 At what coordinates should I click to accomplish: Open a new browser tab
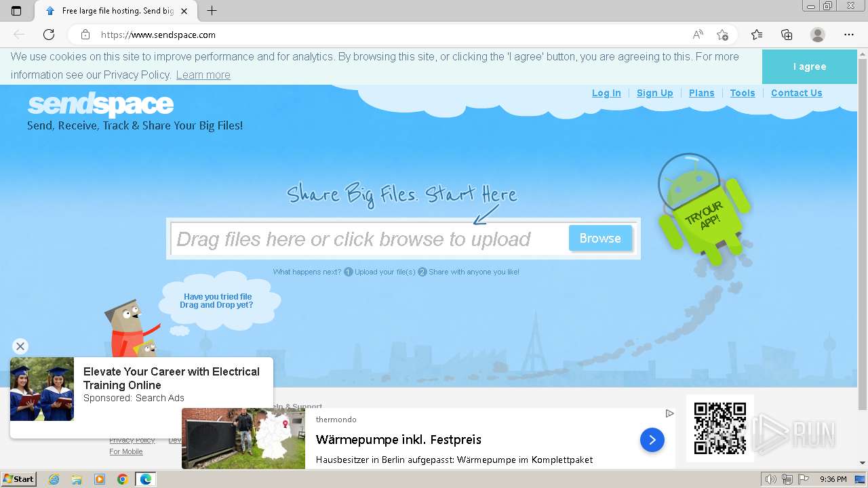click(212, 11)
